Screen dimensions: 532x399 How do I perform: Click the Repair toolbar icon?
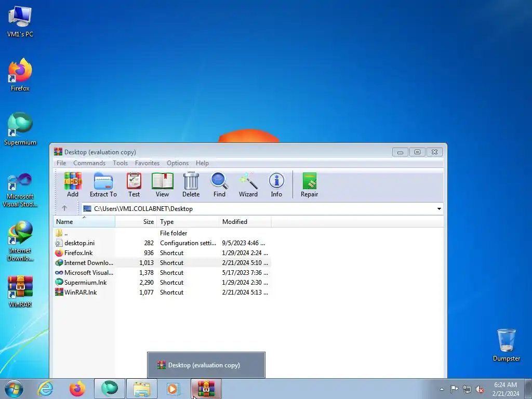pos(310,184)
